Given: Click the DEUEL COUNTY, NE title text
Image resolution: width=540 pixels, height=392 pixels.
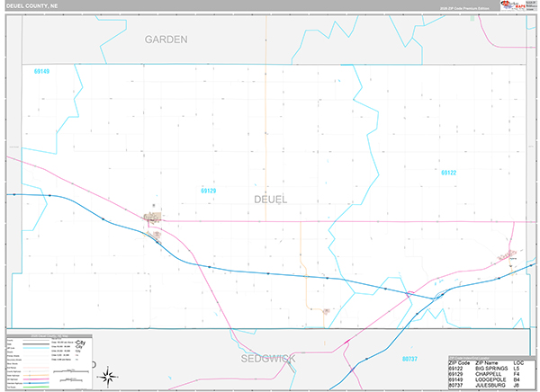Looking at the screenshot, I should click(x=31, y=6).
